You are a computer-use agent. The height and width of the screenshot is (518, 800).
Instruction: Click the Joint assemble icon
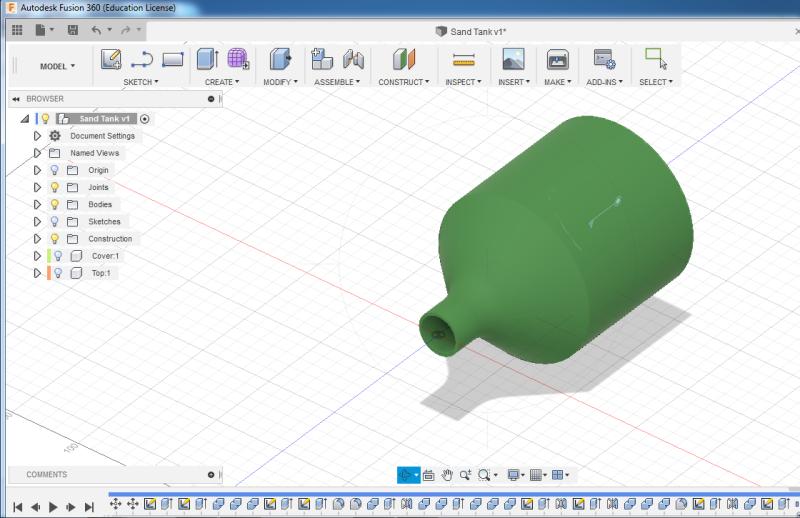click(x=353, y=60)
